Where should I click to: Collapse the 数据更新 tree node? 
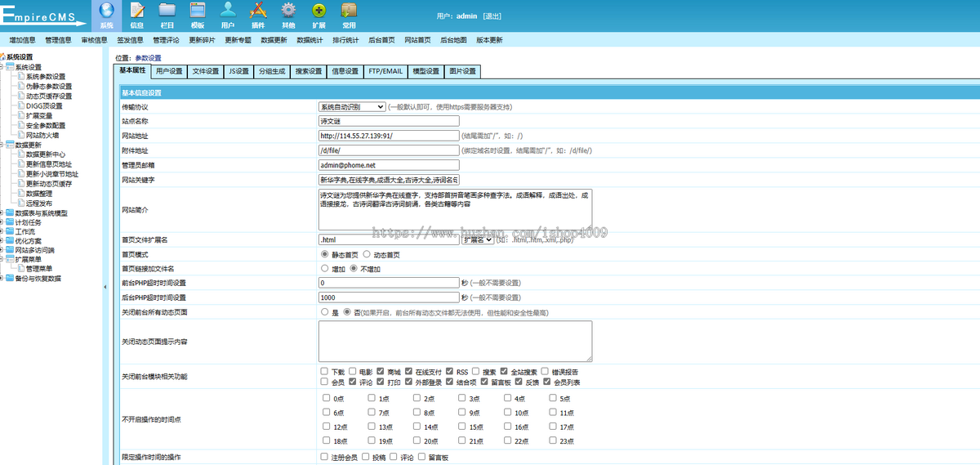(2, 145)
